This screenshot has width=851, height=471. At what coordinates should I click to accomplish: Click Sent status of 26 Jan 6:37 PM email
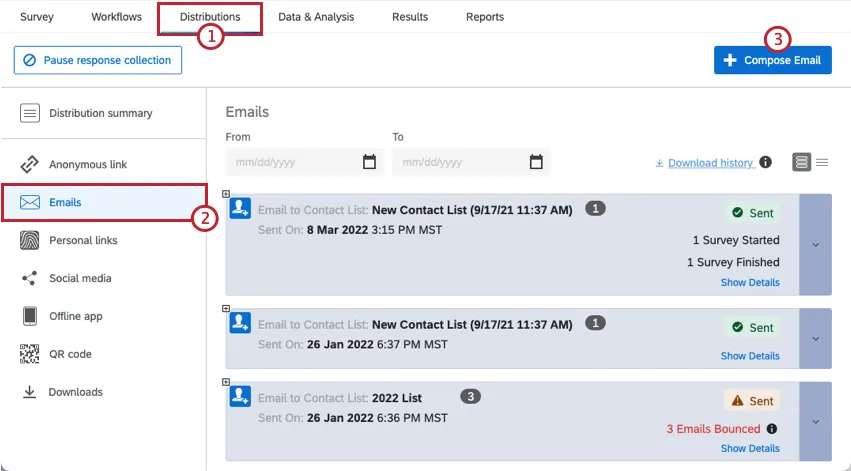[752, 327]
